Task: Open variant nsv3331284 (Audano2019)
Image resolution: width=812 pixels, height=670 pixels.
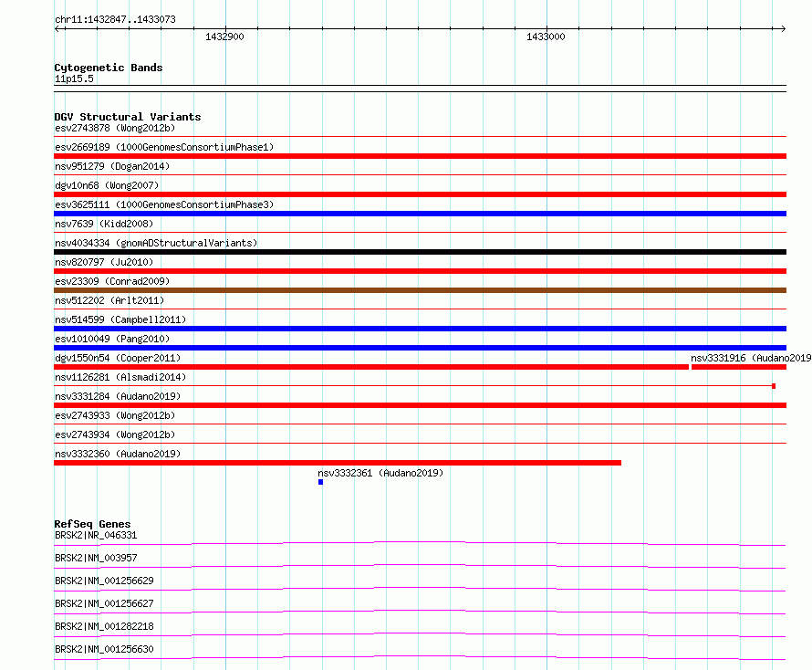Action: pos(118,396)
